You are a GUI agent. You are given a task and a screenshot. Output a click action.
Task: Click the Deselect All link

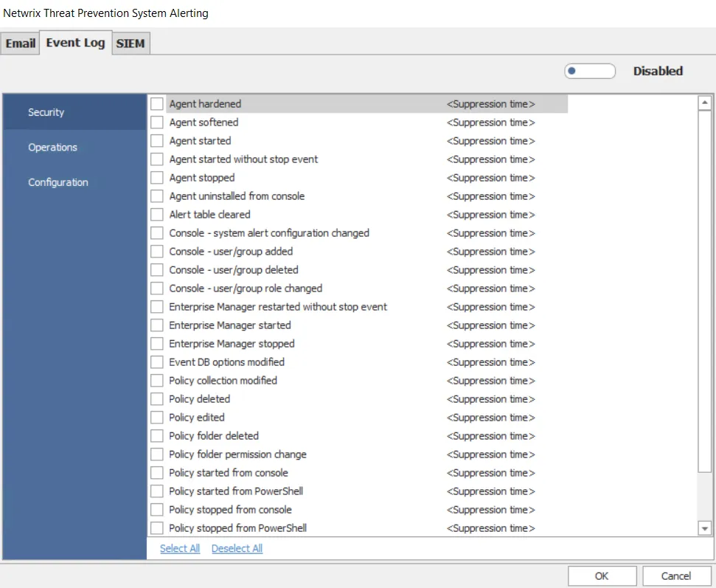pos(237,548)
